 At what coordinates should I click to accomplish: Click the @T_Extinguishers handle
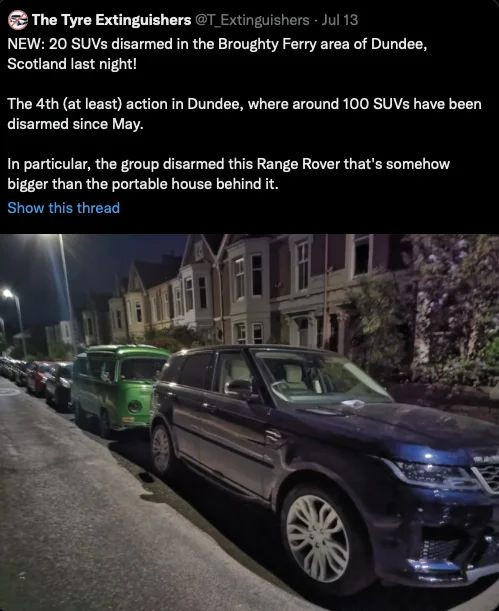(x=252, y=20)
